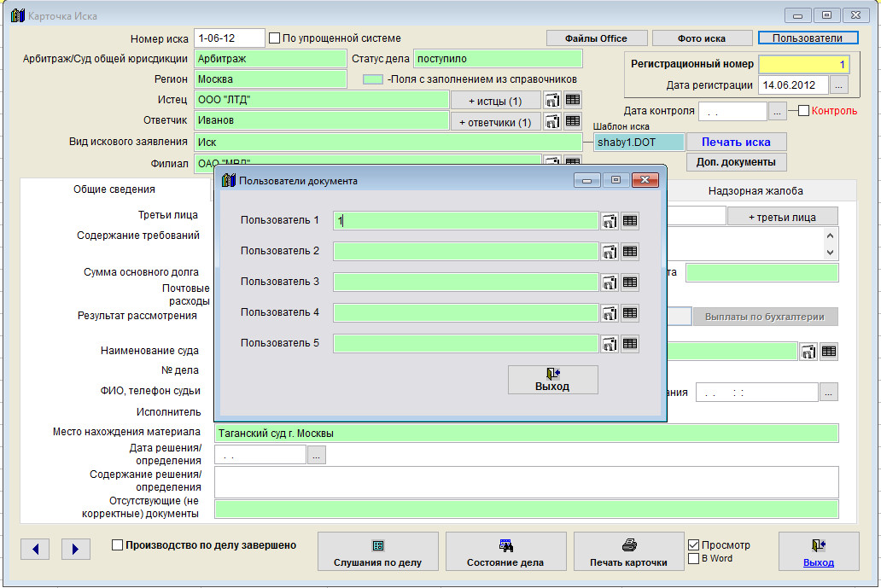Go to previous record with left arrow
The width and height of the screenshot is (881, 588).
point(35,550)
